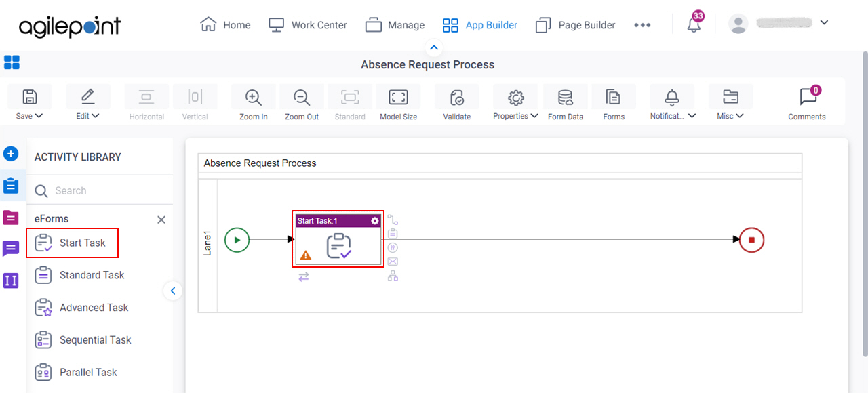Expand the Misc dropdown
This screenshot has height=393, width=868.
click(x=730, y=104)
